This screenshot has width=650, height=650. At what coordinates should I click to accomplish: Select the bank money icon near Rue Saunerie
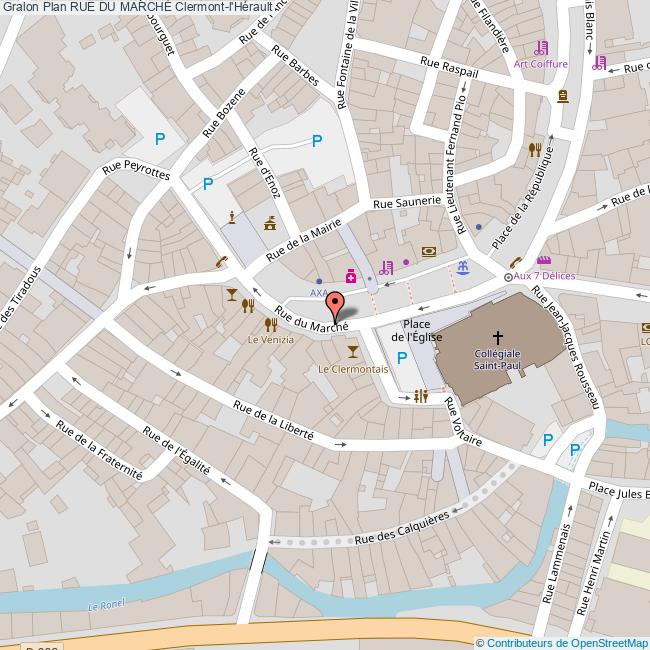point(429,250)
